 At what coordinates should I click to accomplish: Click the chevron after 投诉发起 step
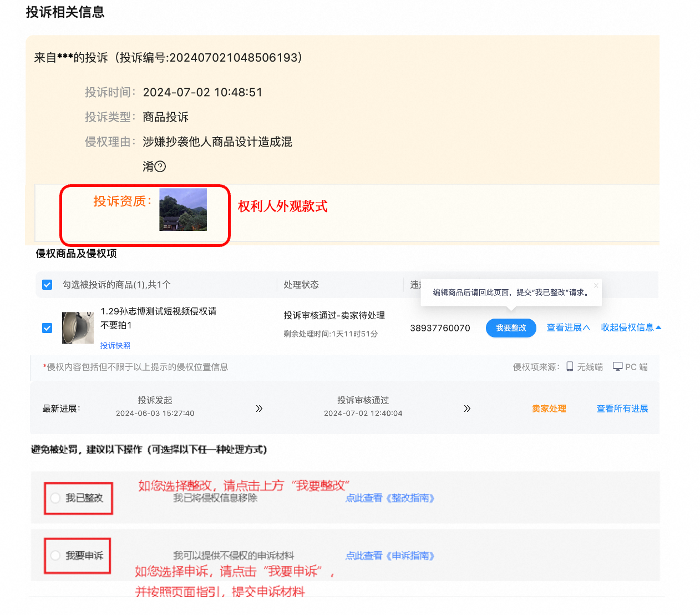pyautogui.click(x=259, y=409)
